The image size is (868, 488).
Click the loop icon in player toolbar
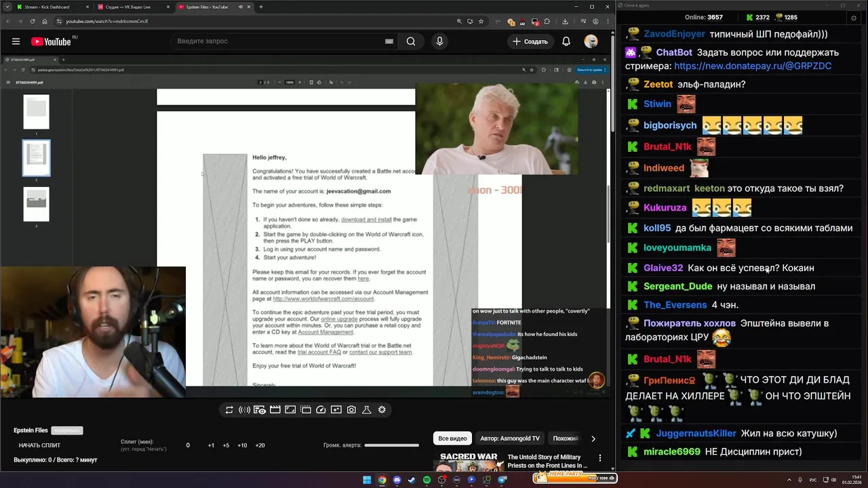click(229, 409)
